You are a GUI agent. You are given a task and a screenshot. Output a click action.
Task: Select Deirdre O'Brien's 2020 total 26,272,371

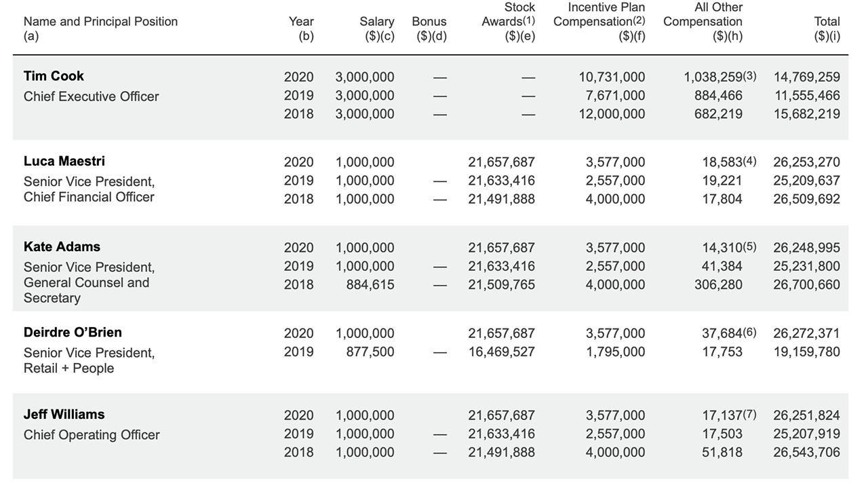807,333
